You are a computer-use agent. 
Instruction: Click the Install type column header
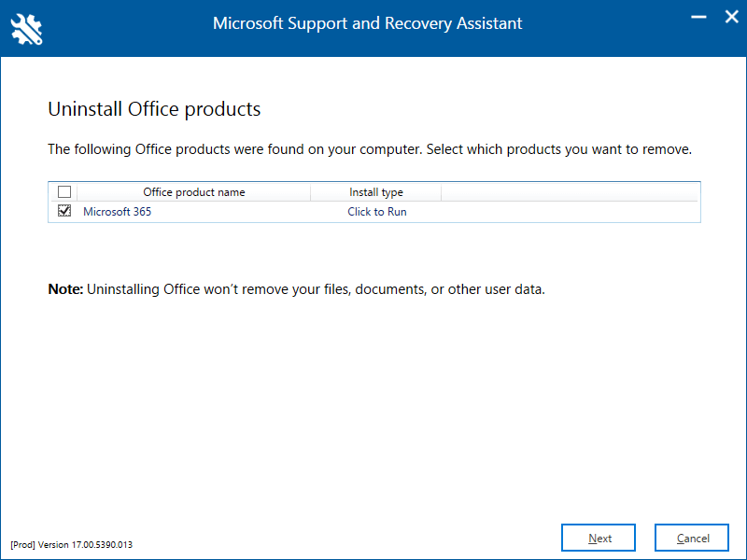tap(375, 191)
